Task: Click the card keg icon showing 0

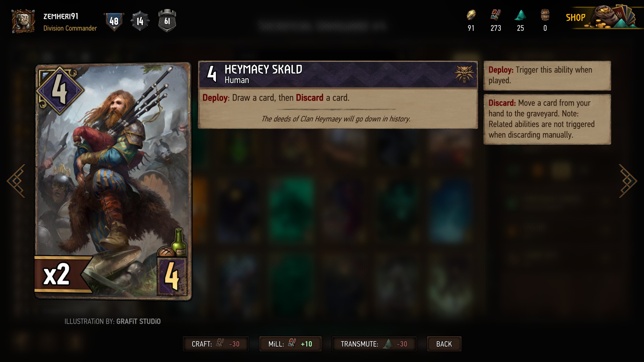Action: coord(545,15)
